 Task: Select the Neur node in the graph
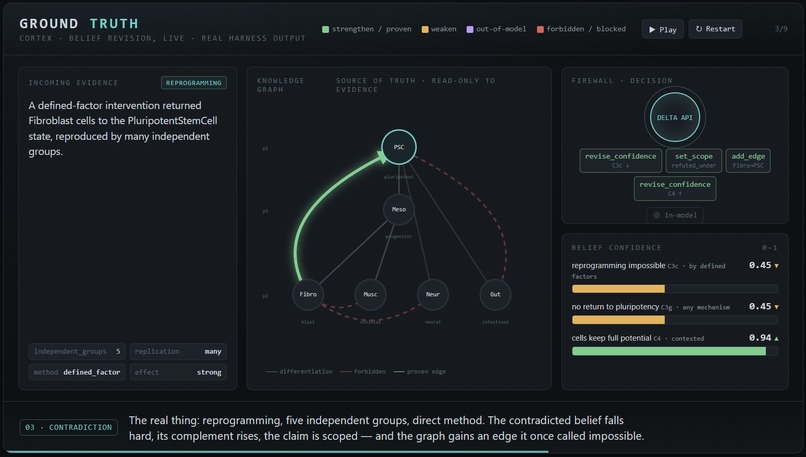pos(433,294)
